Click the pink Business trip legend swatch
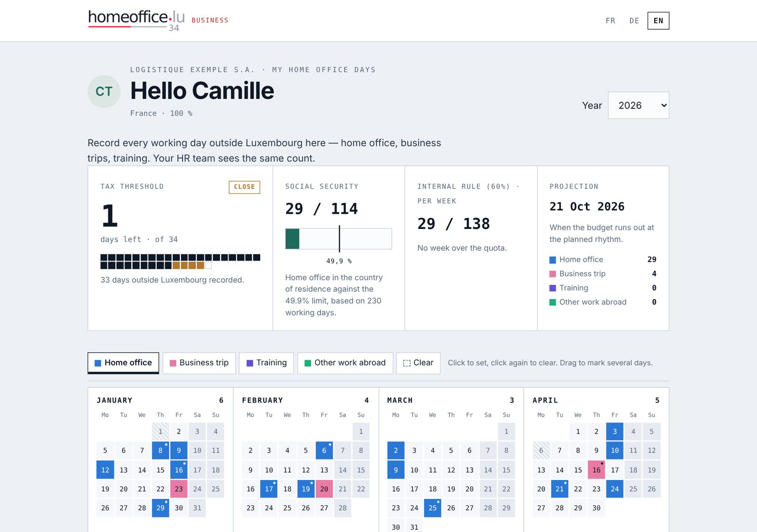 [553, 274]
